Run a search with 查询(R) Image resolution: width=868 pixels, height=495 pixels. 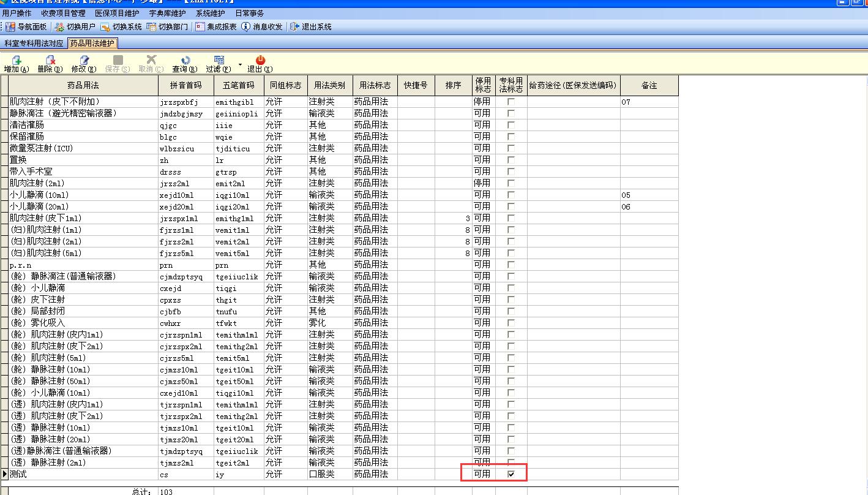pyautogui.click(x=185, y=64)
